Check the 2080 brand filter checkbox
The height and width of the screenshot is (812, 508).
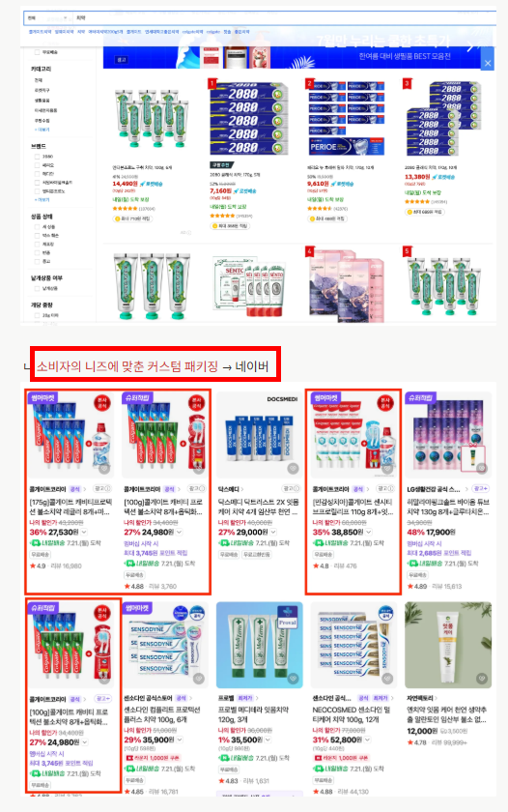pos(37,157)
